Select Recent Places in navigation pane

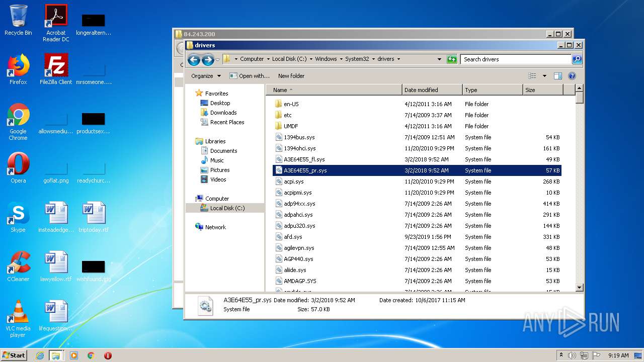[227, 122]
